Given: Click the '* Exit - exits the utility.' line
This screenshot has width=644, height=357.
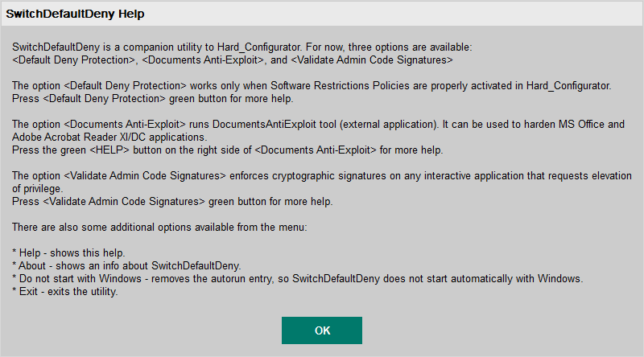Looking at the screenshot, I should pos(65,291).
